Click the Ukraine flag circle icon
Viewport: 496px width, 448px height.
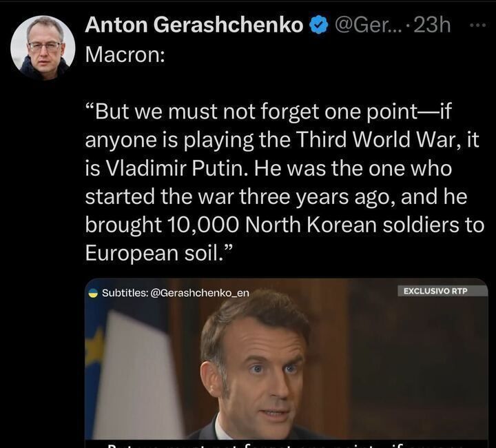(93, 293)
